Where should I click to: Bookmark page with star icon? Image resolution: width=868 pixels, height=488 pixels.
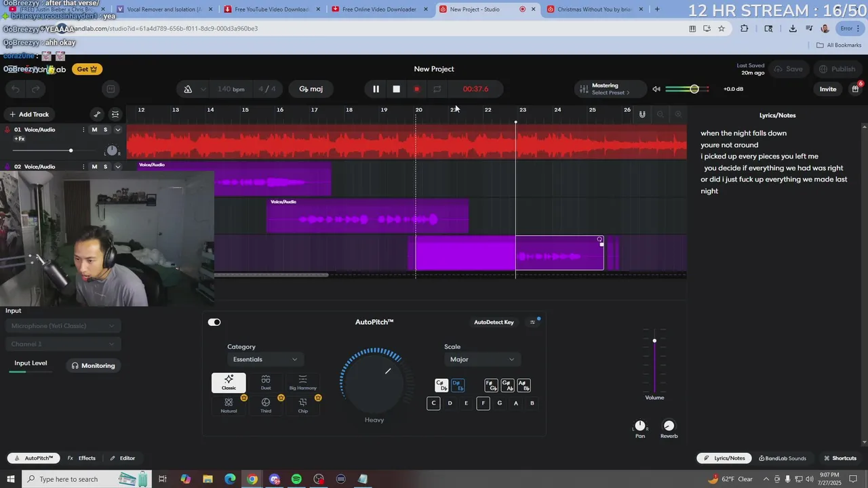tap(722, 28)
